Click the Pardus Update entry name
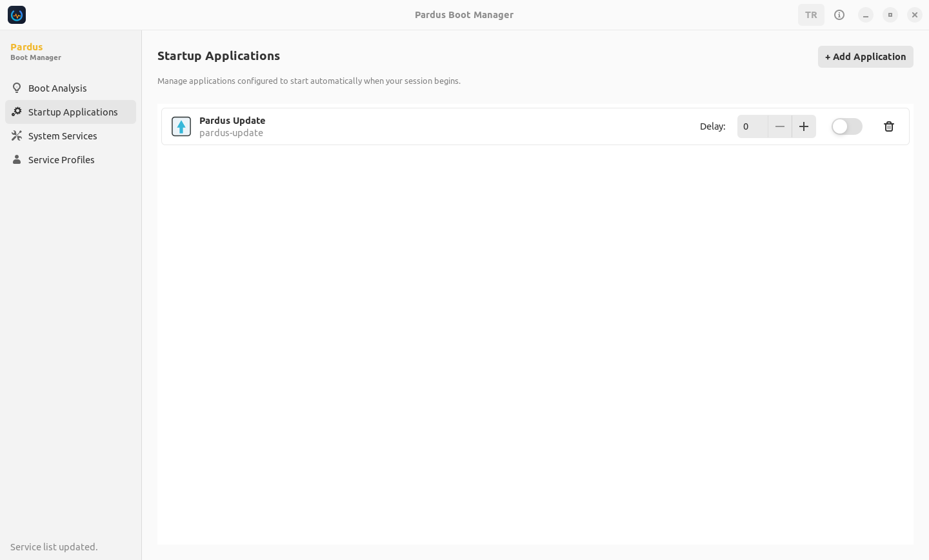Screen dimensions: 929x560 tap(232, 121)
